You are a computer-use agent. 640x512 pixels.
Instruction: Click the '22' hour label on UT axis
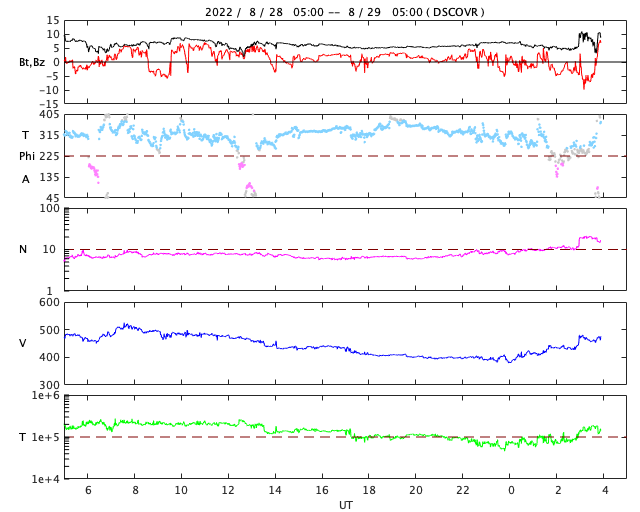tap(463, 490)
